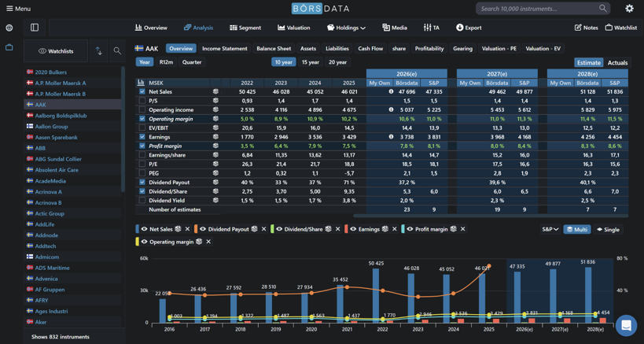Toggle the sidebar panel icon
The height and width of the screenshot is (344, 644).
[35, 28]
